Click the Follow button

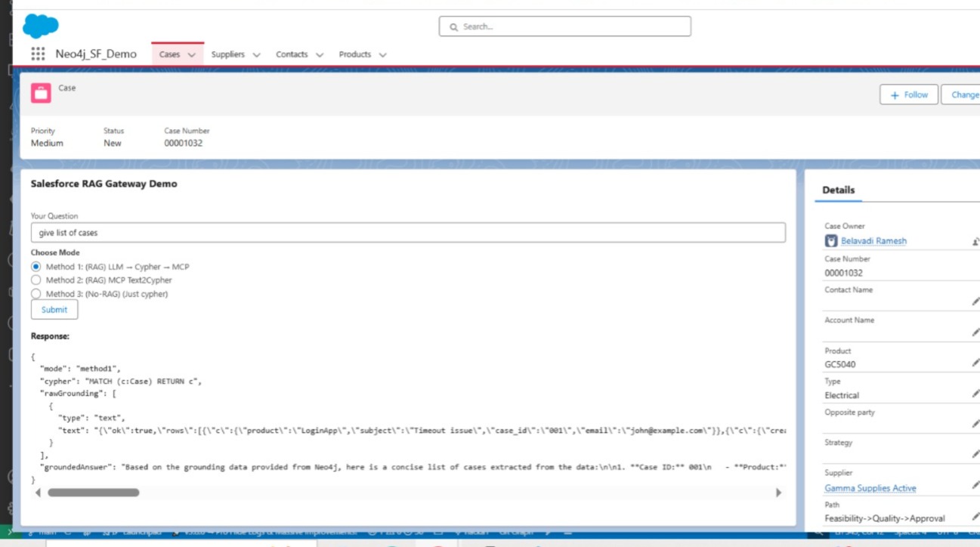pos(908,94)
